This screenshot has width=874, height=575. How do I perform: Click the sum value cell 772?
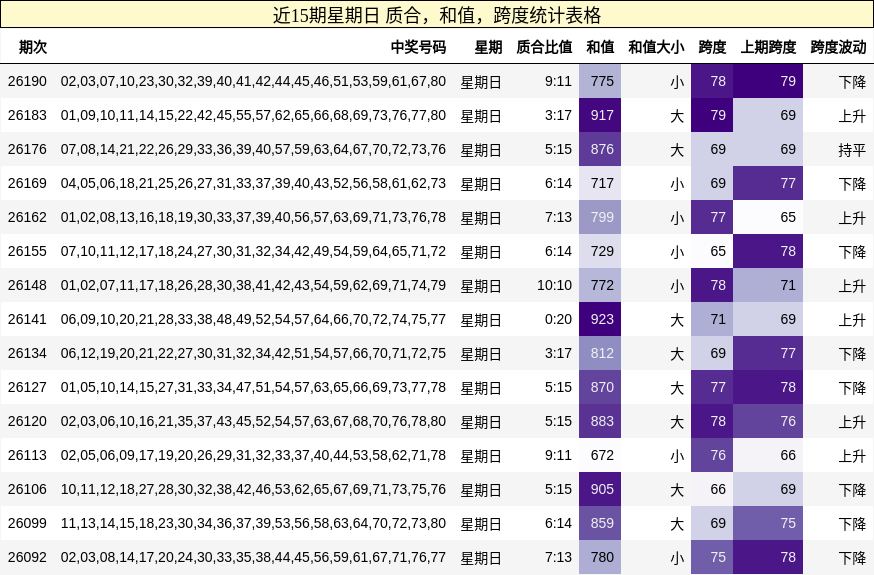(600, 285)
